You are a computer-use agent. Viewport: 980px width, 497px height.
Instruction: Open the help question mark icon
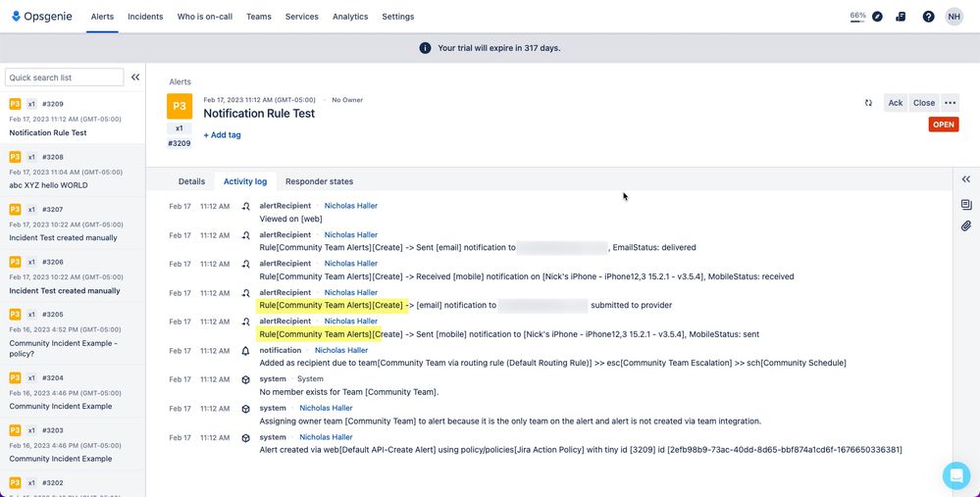pos(929,17)
